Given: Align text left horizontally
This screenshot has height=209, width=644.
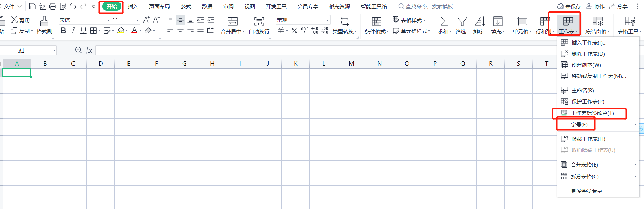Looking at the screenshot, I should click(170, 31).
